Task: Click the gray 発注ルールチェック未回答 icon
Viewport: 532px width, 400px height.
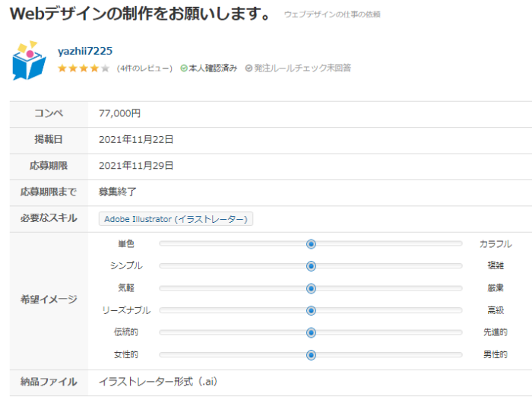Action: click(x=249, y=68)
